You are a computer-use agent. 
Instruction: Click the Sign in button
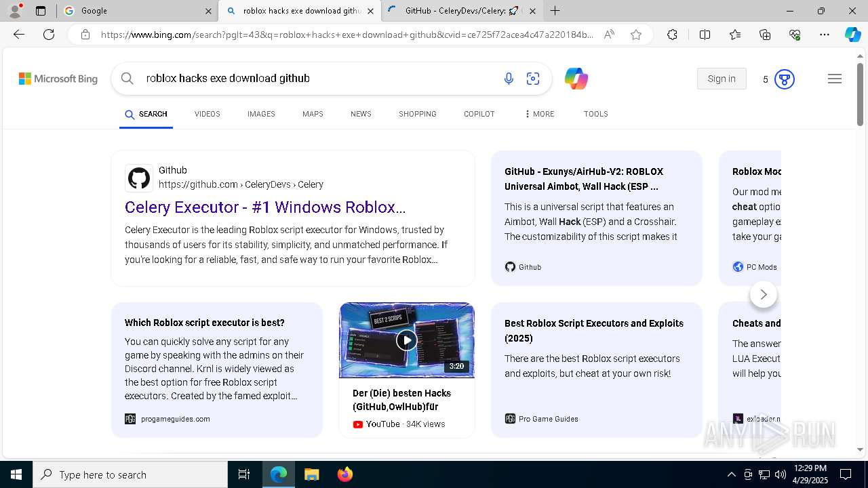click(722, 79)
